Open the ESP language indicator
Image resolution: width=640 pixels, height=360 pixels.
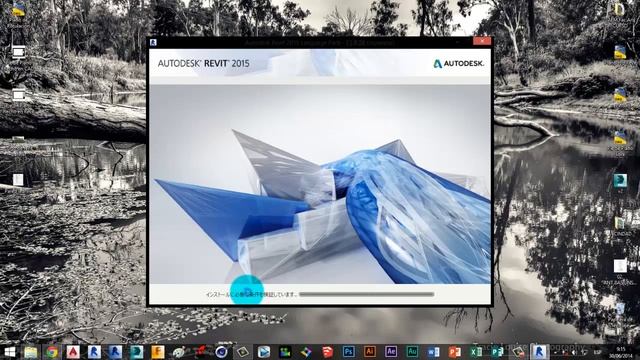click(597, 352)
